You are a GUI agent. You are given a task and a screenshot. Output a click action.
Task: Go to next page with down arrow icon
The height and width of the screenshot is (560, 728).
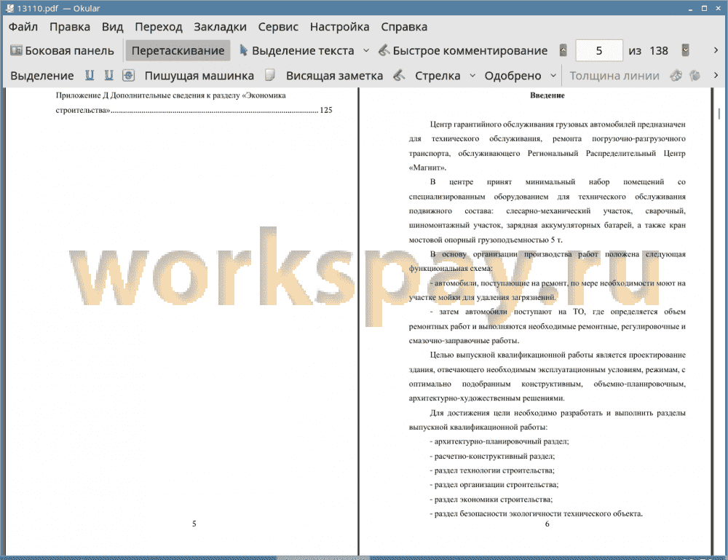pyautogui.click(x=685, y=50)
